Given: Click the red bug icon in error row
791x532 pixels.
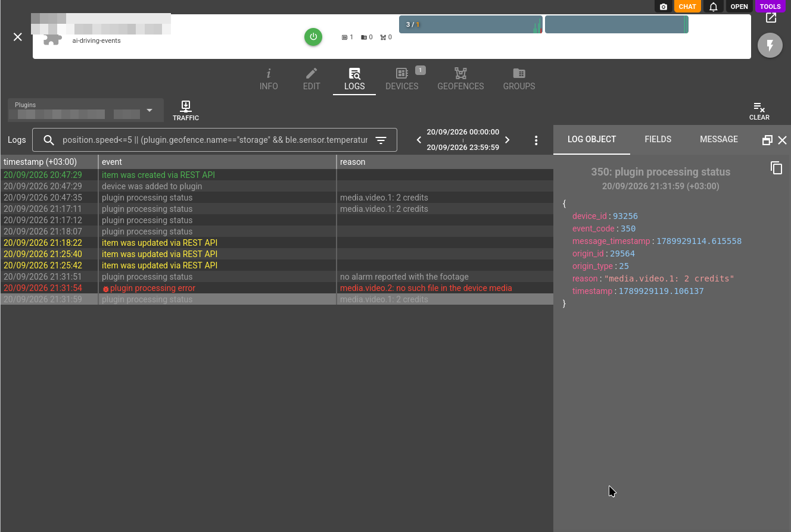Looking at the screenshot, I should (105, 289).
